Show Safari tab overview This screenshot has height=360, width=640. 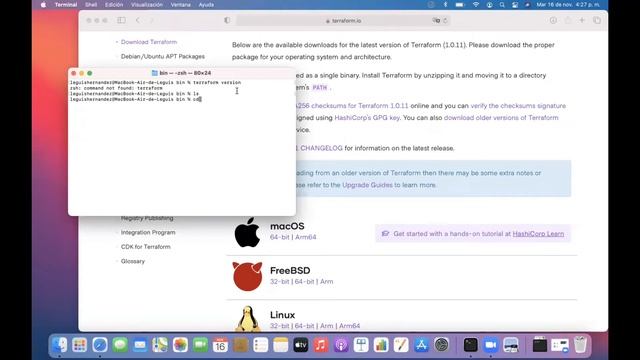[597, 20]
